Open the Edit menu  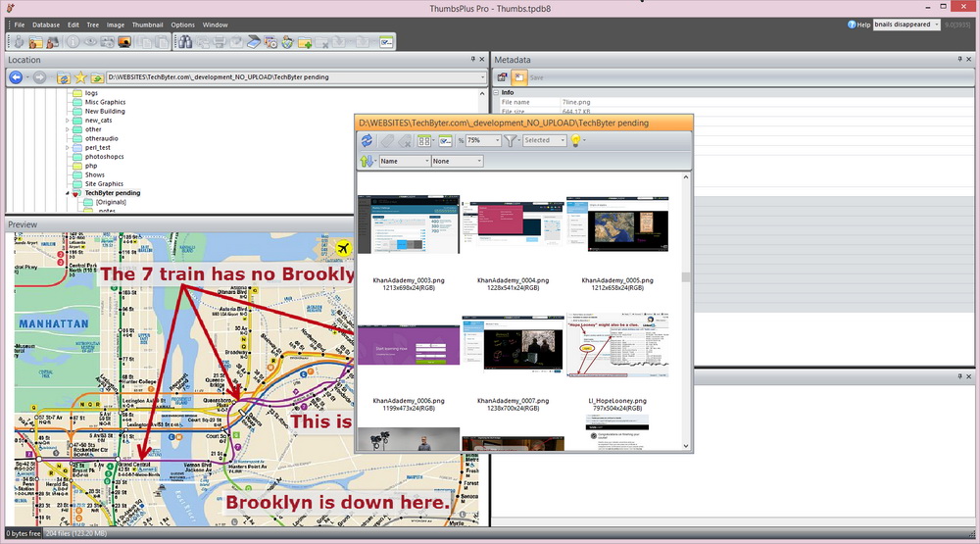(x=73, y=25)
